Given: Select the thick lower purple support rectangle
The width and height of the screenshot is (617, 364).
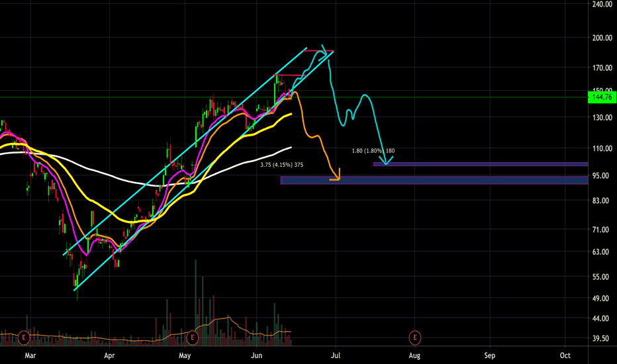Looking at the screenshot, I should (x=434, y=180).
